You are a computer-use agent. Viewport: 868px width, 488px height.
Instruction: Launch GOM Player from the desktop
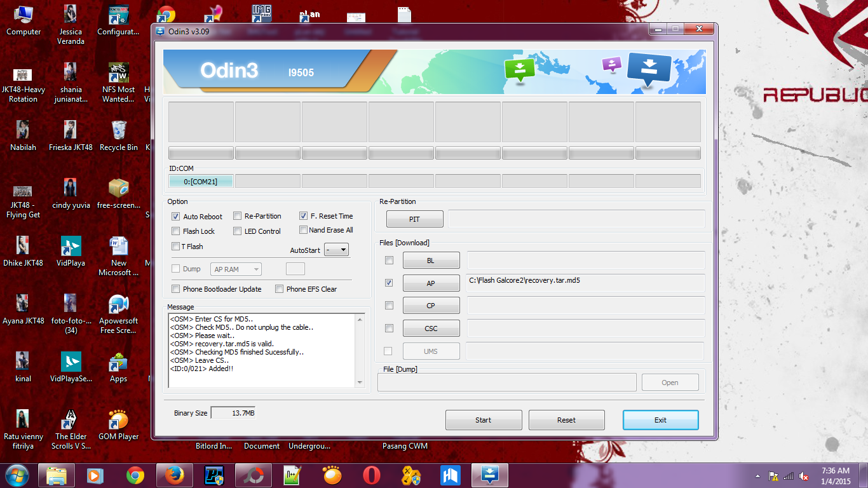118,425
